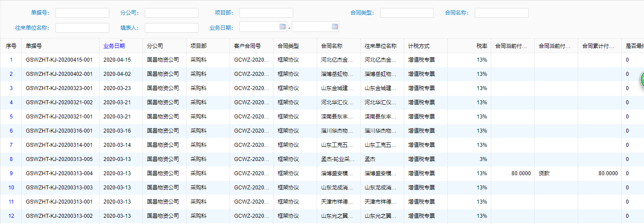Select the 合同类型 filter input
Screen dimensions: 644x224
pyautogui.click(x=407, y=13)
